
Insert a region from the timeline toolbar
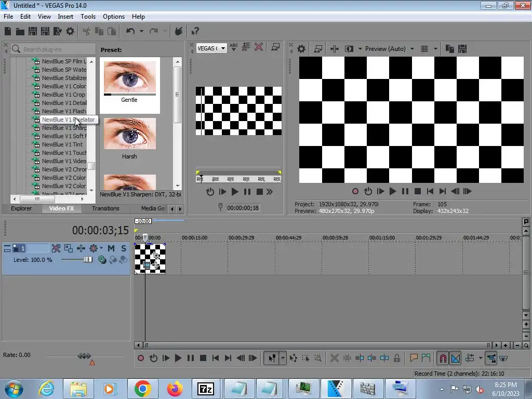426,358
